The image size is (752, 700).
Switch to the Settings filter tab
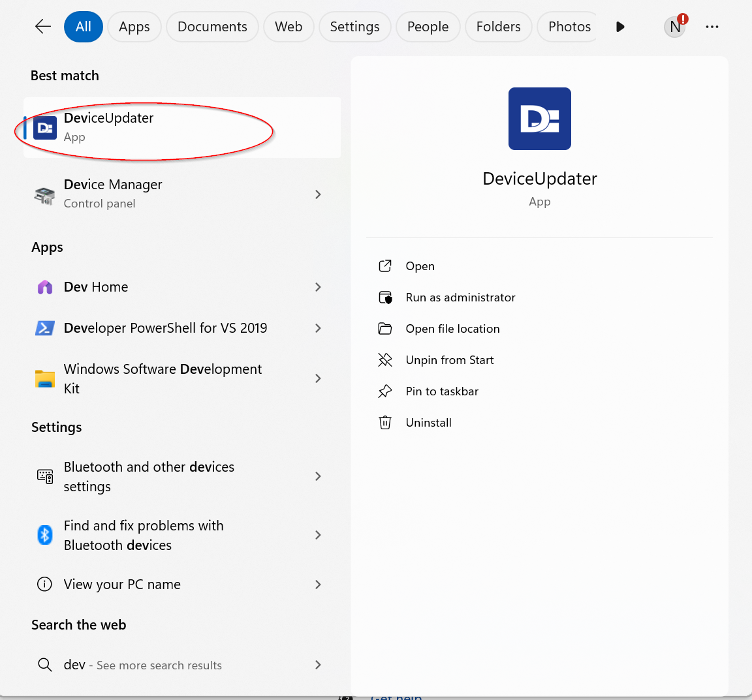pos(354,27)
